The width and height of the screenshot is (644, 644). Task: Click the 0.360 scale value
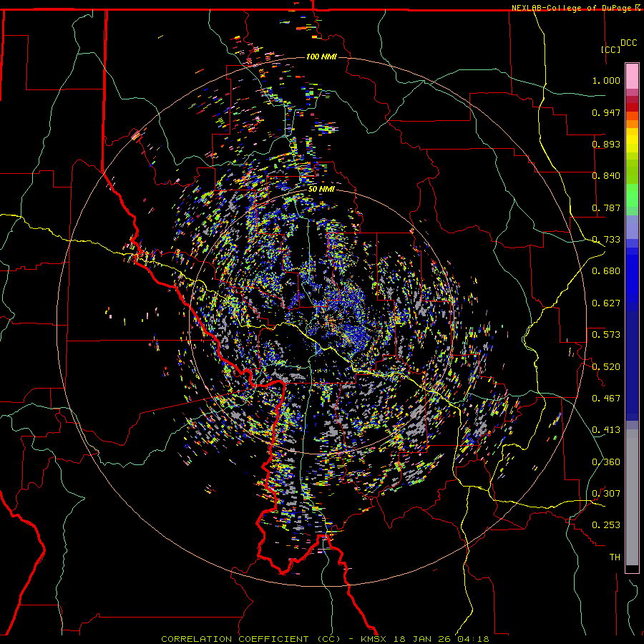pyautogui.click(x=606, y=462)
